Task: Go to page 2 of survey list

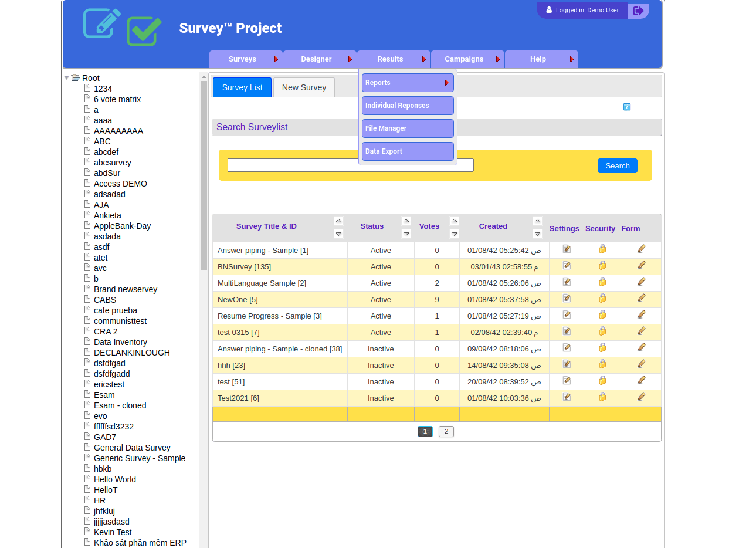Action: (446, 431)
